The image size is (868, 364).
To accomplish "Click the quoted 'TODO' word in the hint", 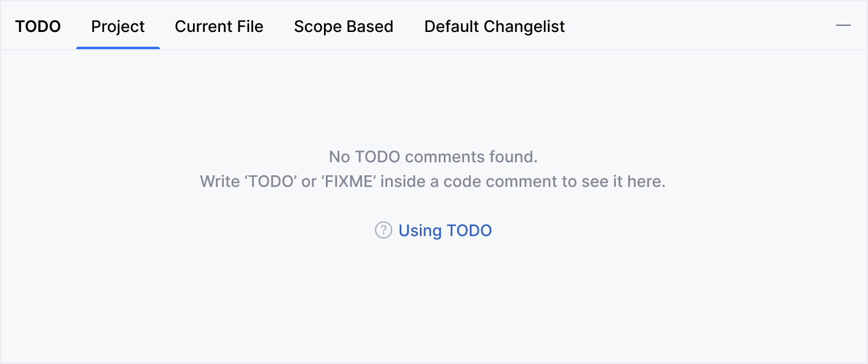I will tap(272, 182).
